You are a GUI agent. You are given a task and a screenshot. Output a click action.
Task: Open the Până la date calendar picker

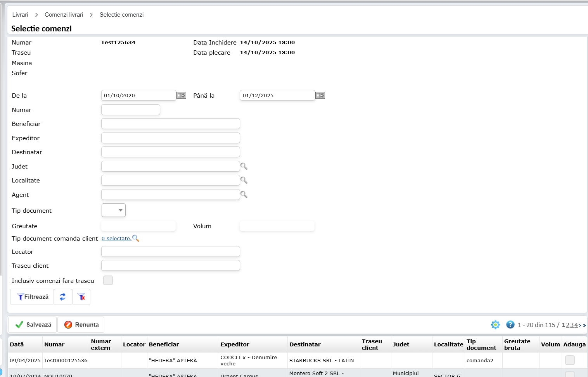tap(320, 95)
